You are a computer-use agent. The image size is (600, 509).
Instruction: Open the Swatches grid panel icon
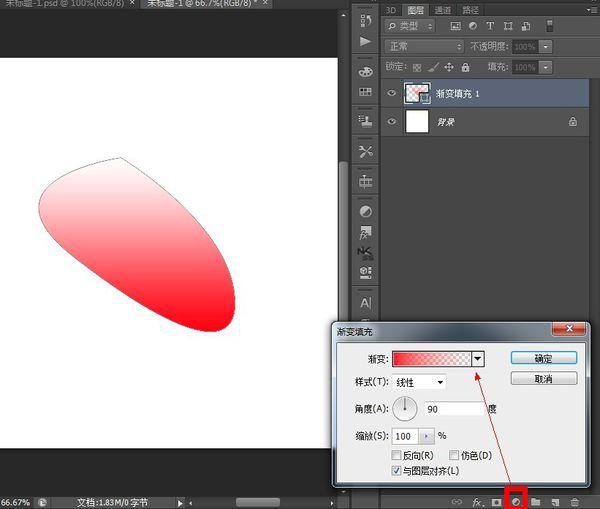(365, 92)
